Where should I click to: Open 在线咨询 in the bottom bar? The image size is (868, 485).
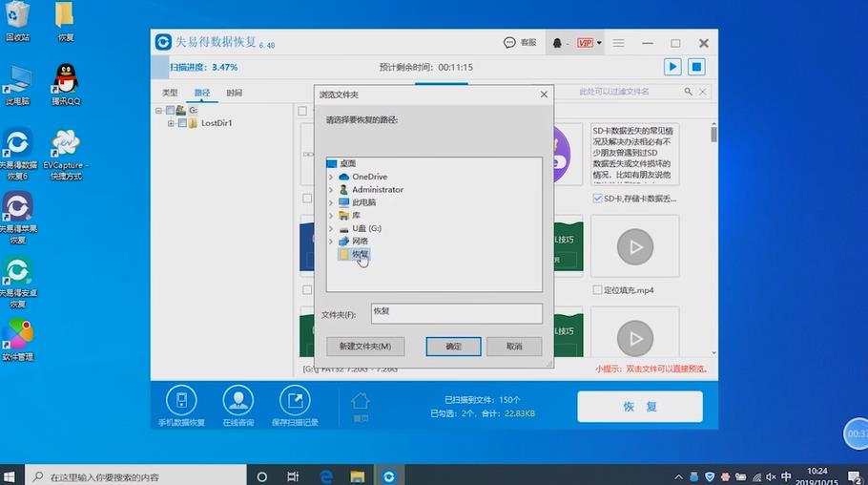point(238,405)
